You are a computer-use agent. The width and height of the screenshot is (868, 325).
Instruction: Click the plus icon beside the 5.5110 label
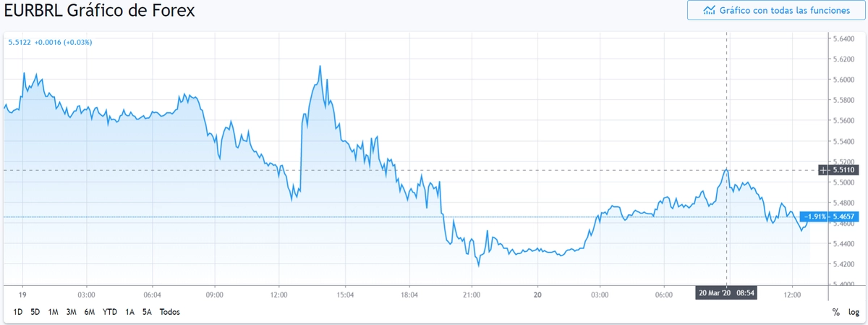tap(823, 170)
